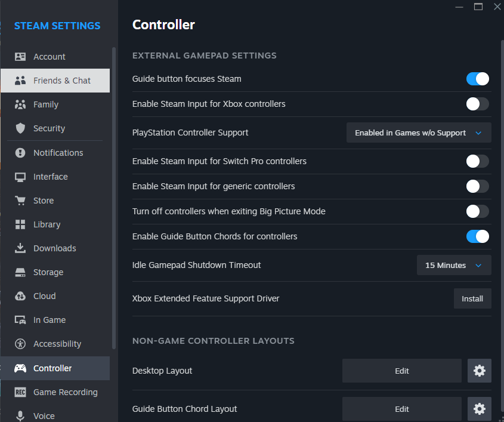Switch to In Game settings
The image size is (504, 422).
[x=55, y=320]
